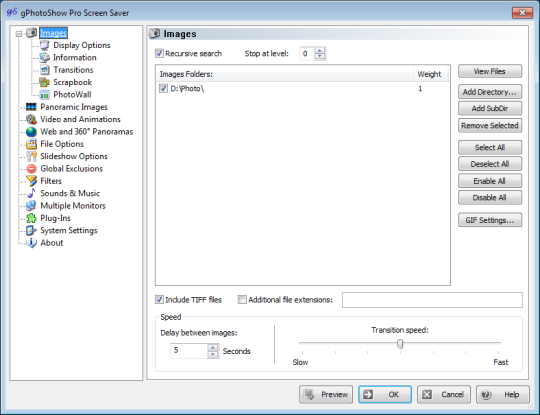Click the Enable All button
540x415 pixels.
click(490, 181)
